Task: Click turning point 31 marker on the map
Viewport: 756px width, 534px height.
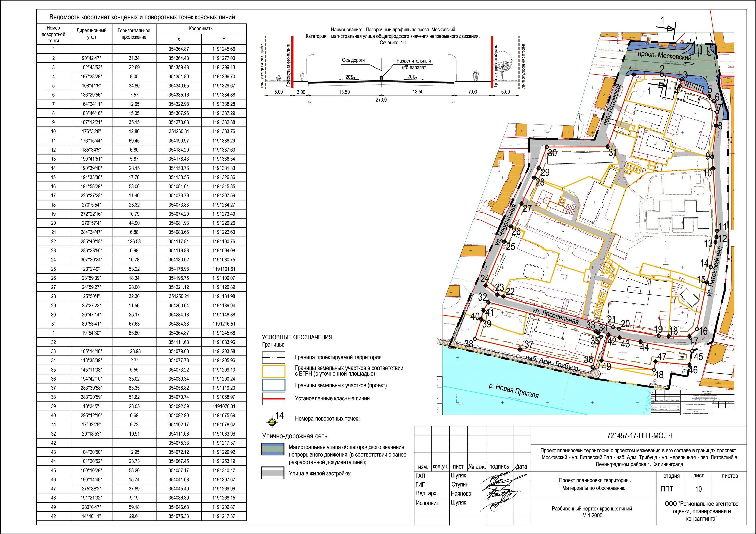Action: coord(608,147)
